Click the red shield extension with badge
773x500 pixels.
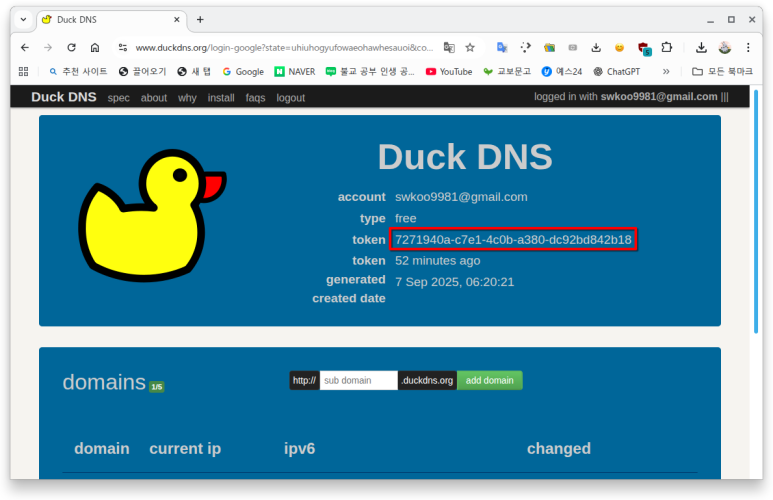[x=644, y=48]
